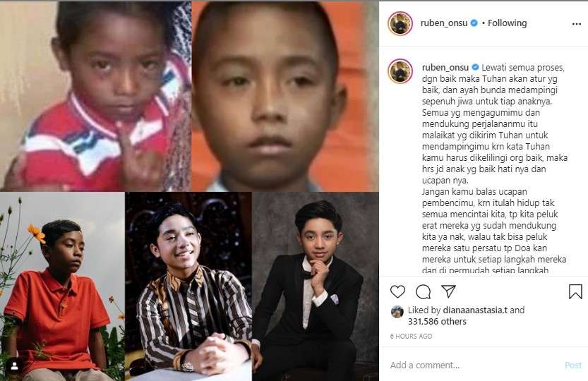The width and height of the screenshot is (588, 381).
Task: Open ruben_onsu username link in header
Action: tap(444, 23)
